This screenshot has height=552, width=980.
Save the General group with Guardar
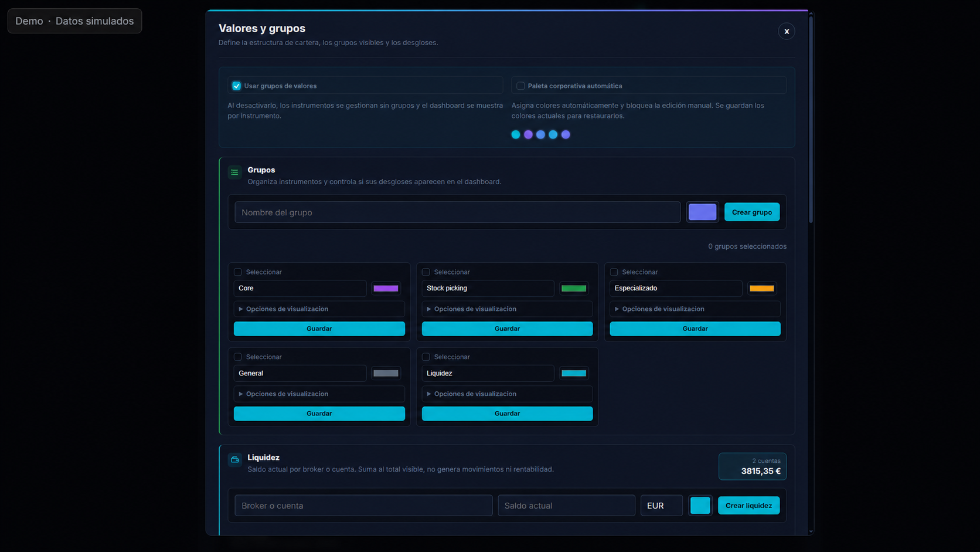[x=319, y=414]
